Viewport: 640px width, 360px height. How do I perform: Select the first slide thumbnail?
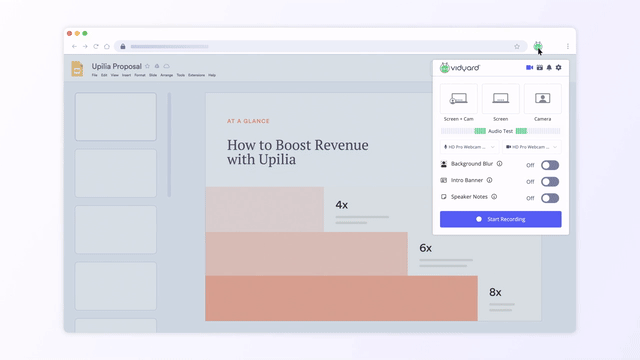click(x=116, y=117)
